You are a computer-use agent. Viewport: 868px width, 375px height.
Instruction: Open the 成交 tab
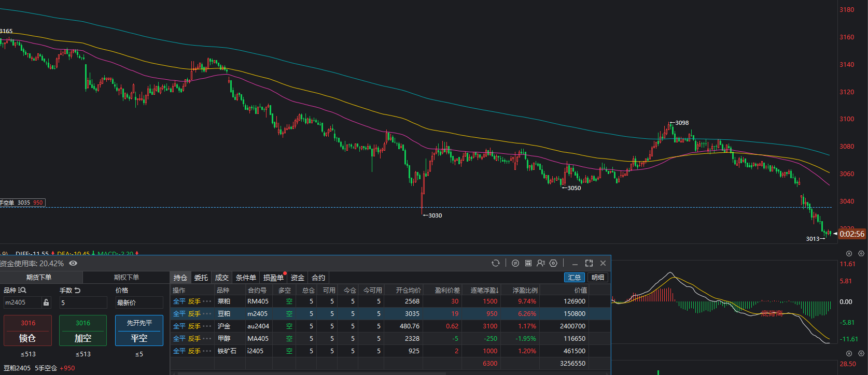(222, 278)
